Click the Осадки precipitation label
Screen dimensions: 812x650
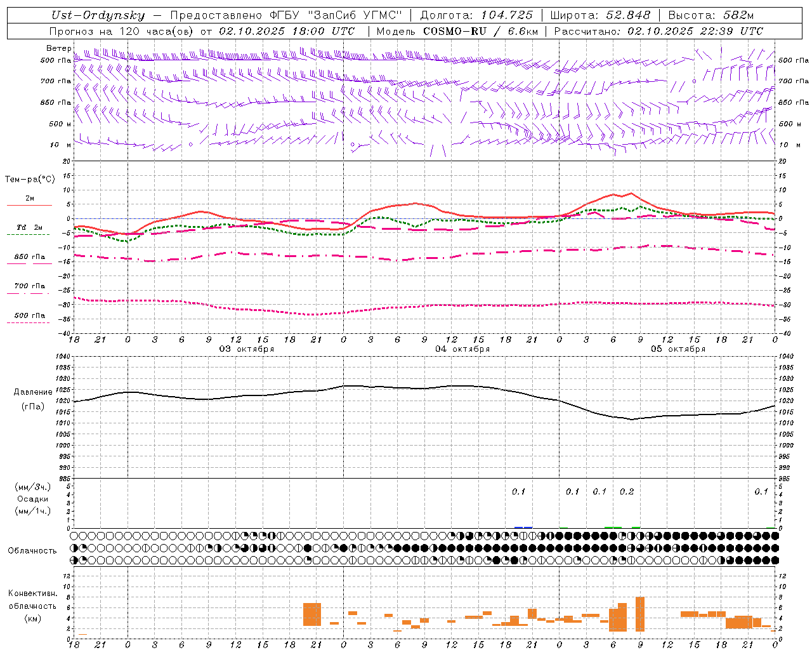point(33,500)
